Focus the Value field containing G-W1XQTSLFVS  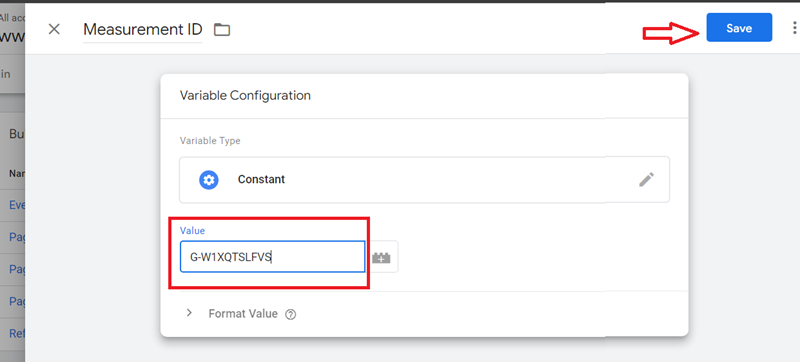tap(272, 257)
